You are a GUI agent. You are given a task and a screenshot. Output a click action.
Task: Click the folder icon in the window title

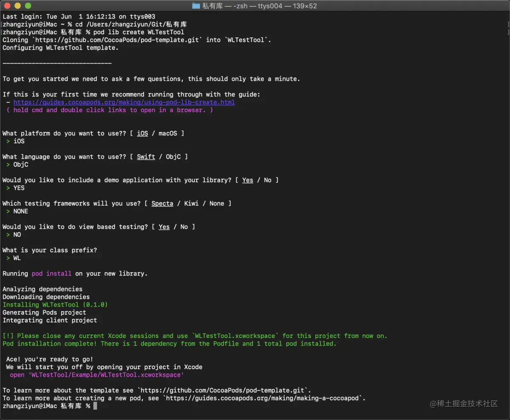196,6
